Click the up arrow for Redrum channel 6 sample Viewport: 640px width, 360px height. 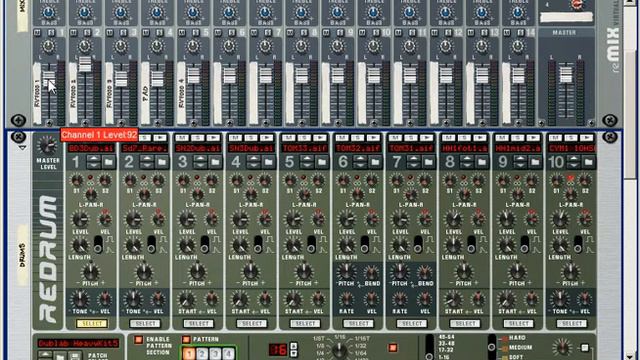(360, 159)
